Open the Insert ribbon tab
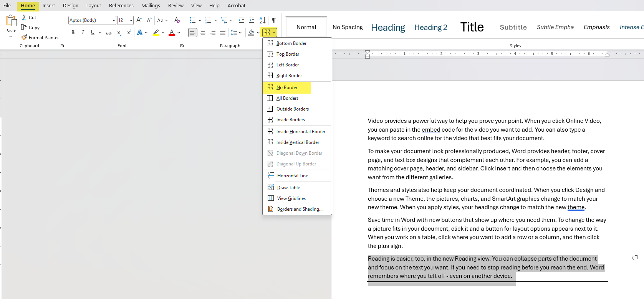The width and height of the screenshot is (644, 299). tap(49, 5)
